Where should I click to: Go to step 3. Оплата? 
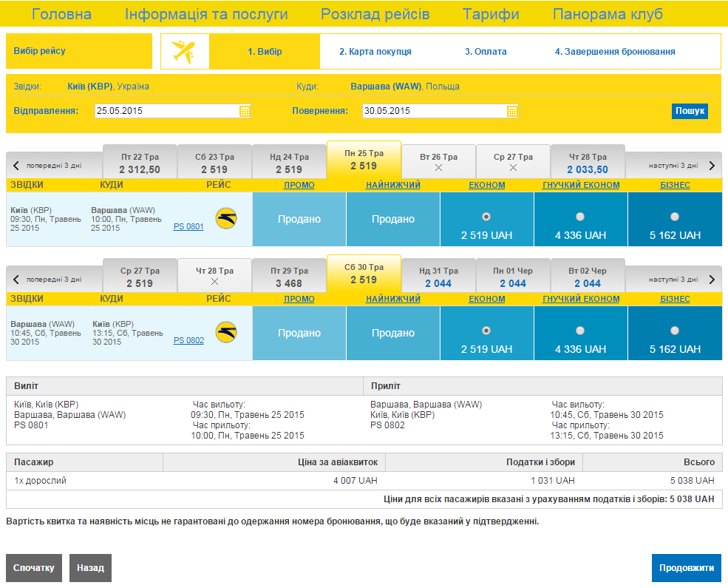[x=486, y=52]
